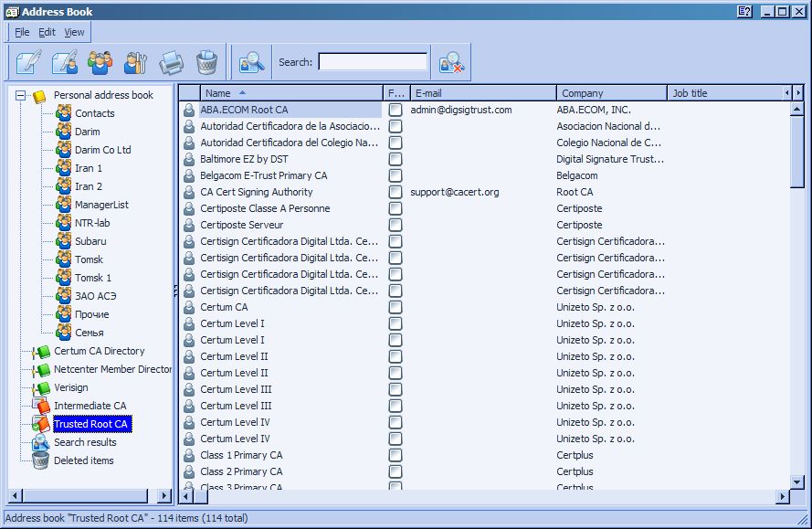812x529 pixels.
Task: Select the ManagerList group
Action: [x=101, y=205]
